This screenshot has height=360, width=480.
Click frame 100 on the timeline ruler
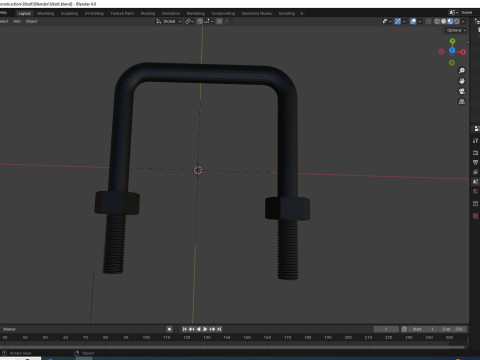point(146,337)
